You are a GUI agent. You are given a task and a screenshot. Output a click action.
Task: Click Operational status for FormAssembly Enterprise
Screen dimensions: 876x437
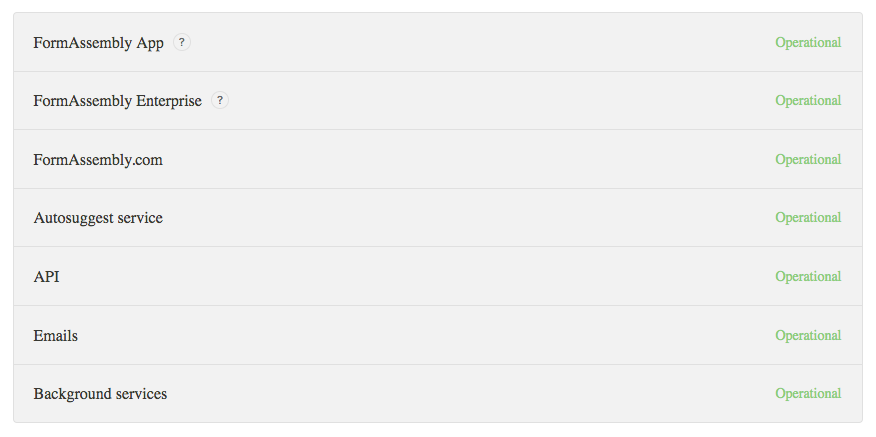pyautogui.click(x=808, y=101)
